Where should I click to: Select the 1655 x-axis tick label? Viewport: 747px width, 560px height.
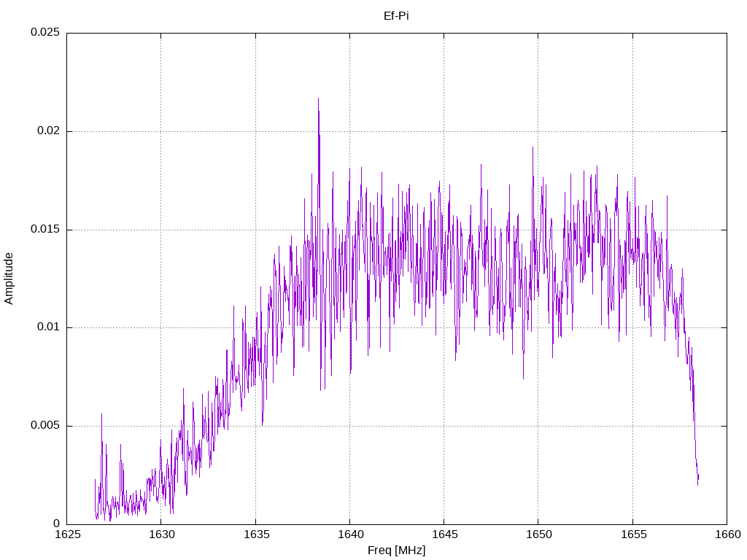tap(633, 534)
